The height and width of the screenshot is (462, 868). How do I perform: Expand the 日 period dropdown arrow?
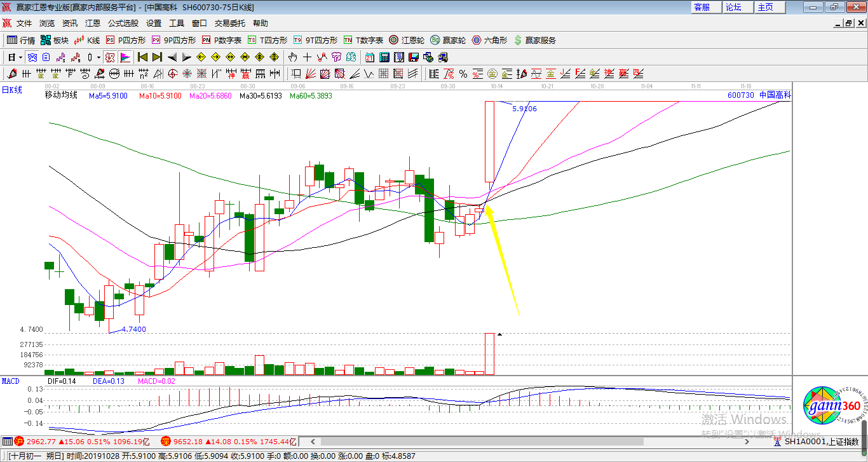[x=20, y=57]
